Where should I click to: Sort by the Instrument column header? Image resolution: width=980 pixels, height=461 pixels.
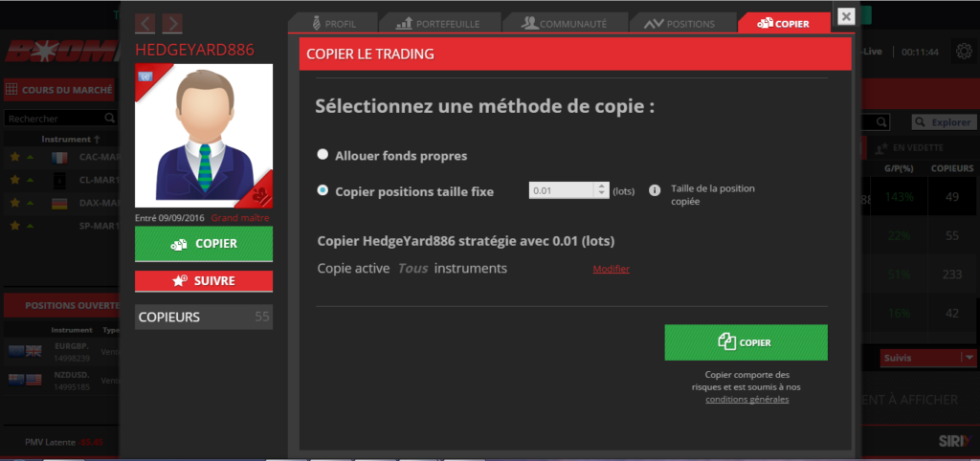(70, 139)
